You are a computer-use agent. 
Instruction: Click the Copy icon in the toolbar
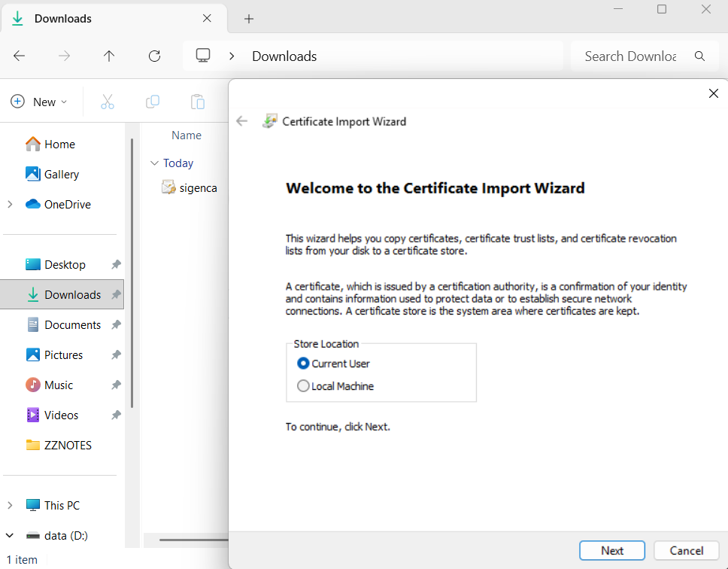point(152,102)
